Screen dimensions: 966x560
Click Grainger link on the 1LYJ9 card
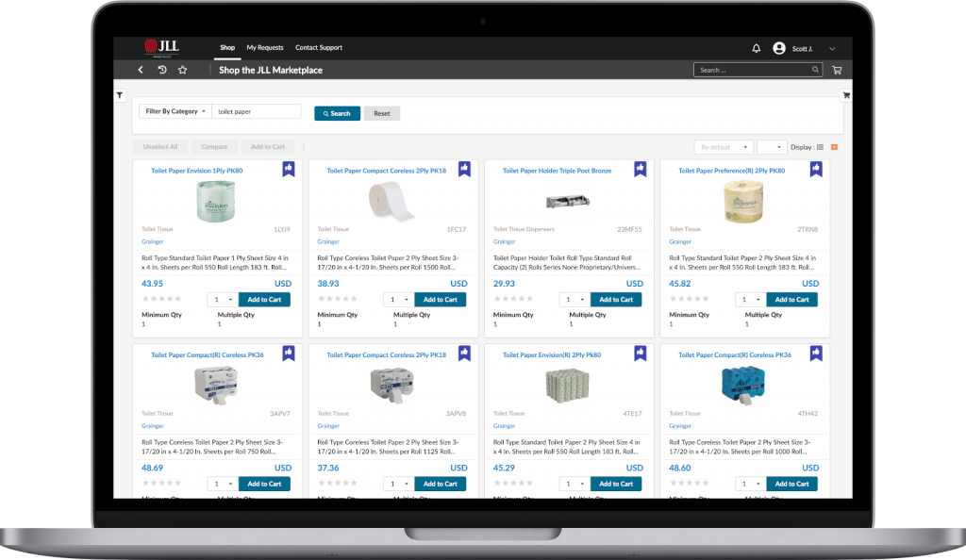(x=153, y=242)
